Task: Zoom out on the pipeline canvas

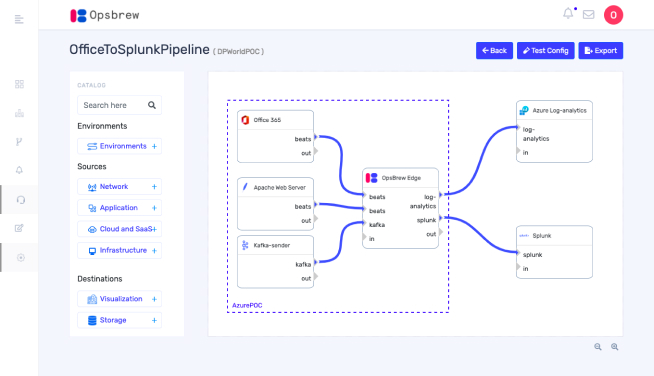Action: [x=598, y=347]
